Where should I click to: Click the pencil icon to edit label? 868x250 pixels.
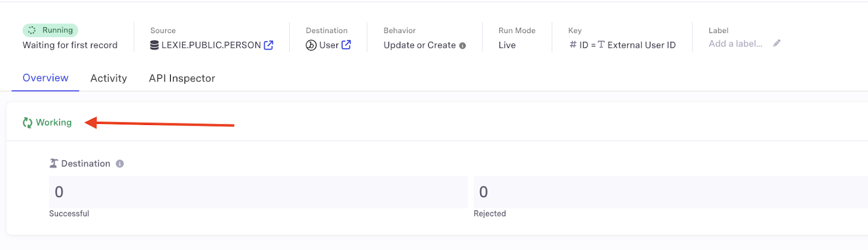[x=777, y=43]
